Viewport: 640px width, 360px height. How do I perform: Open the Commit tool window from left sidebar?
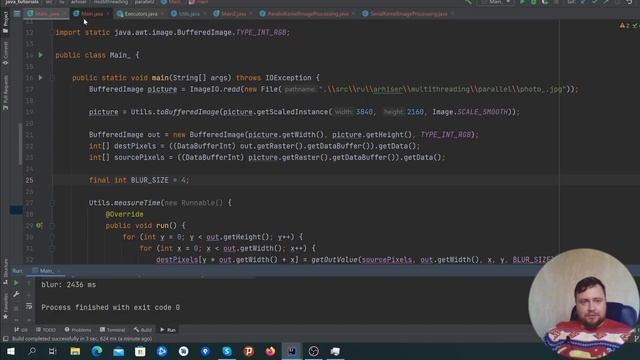tap(5, 53)
